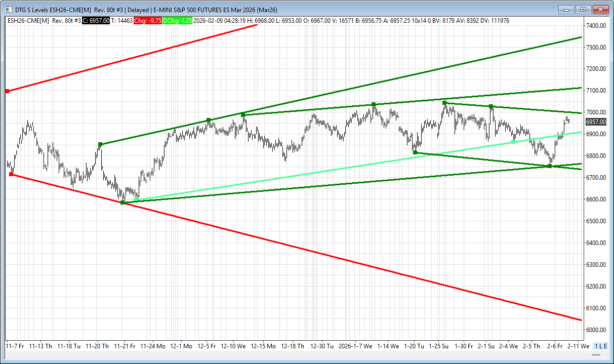Viewport: 614px width, 364px height.
Task: Close the ESH26-CME chart window
Action: (x=600, y=9)
